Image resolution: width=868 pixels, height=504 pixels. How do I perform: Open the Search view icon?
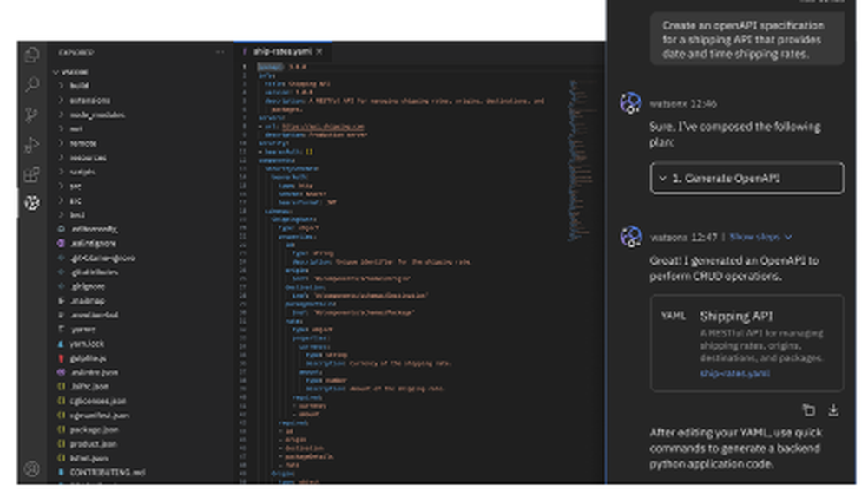coord(32,84)
